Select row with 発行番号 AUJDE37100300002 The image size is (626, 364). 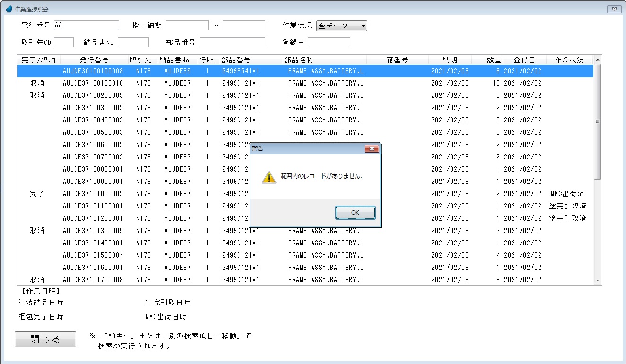(93, 108)
